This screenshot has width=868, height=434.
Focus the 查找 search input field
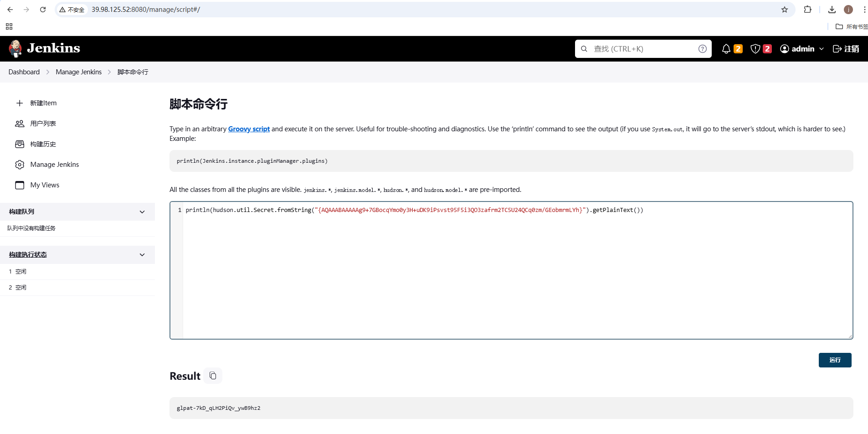coord(642,49)
